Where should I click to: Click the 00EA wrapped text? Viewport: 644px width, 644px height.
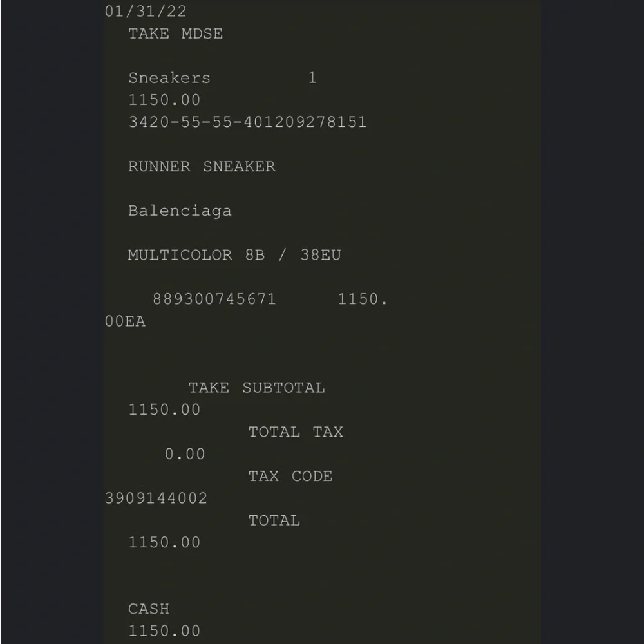click(x=126, y=321)
